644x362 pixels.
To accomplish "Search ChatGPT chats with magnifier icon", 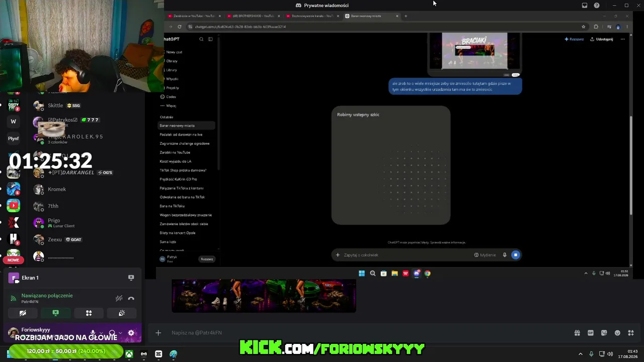I will pyautogui.click(x=201, y=39).
